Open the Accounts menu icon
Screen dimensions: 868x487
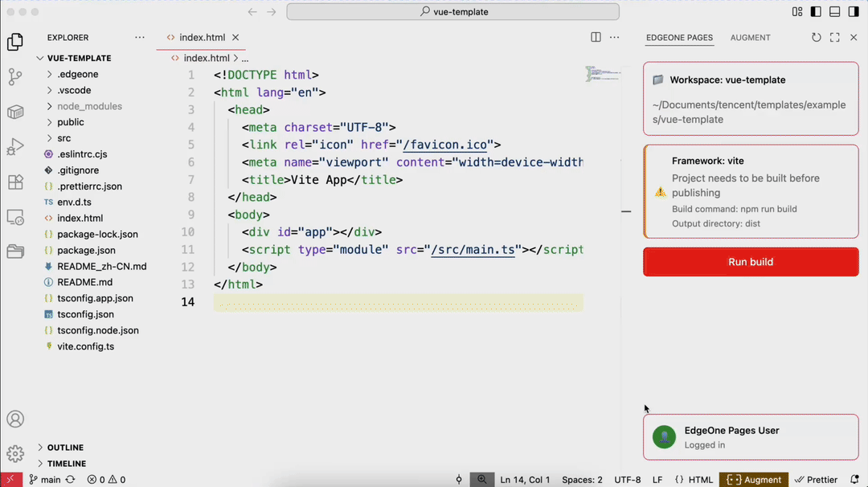click(15, 419)
